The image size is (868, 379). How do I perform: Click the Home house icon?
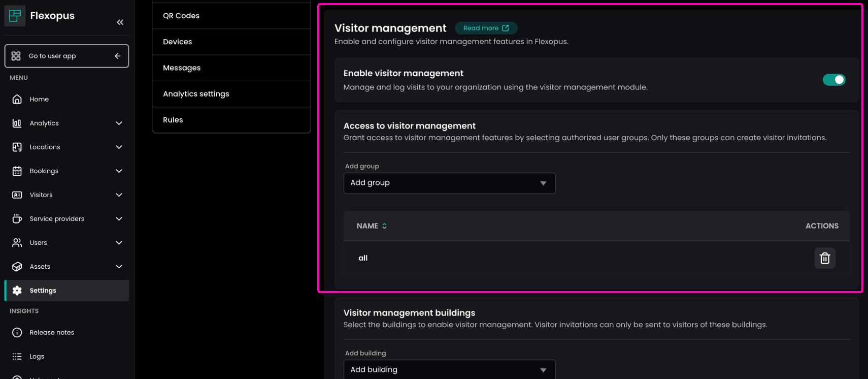[17, 99]
